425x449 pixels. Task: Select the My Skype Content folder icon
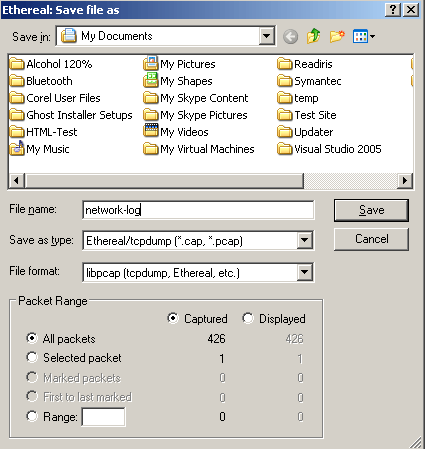[x=151, y=98]
